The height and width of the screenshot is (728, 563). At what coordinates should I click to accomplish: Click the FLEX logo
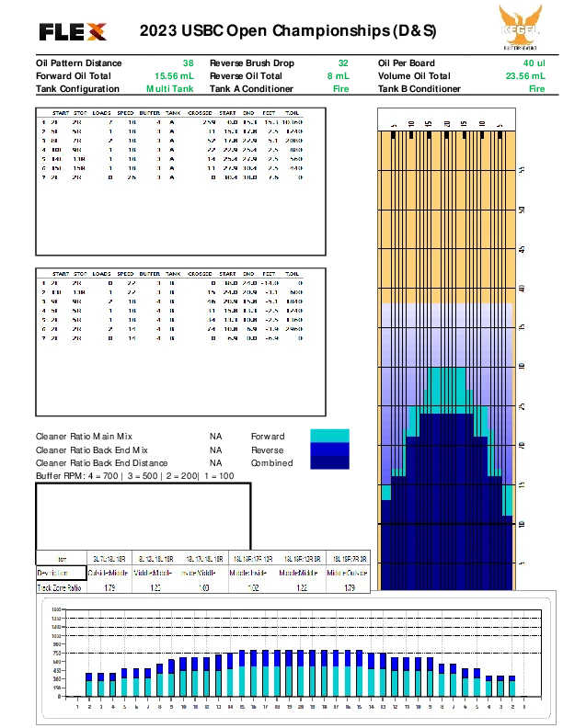pyautogui.click(x=73, y=31)
